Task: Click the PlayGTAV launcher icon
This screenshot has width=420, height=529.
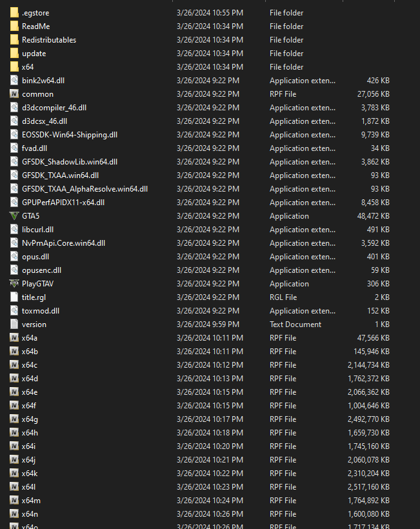Action: pos(14,284)
